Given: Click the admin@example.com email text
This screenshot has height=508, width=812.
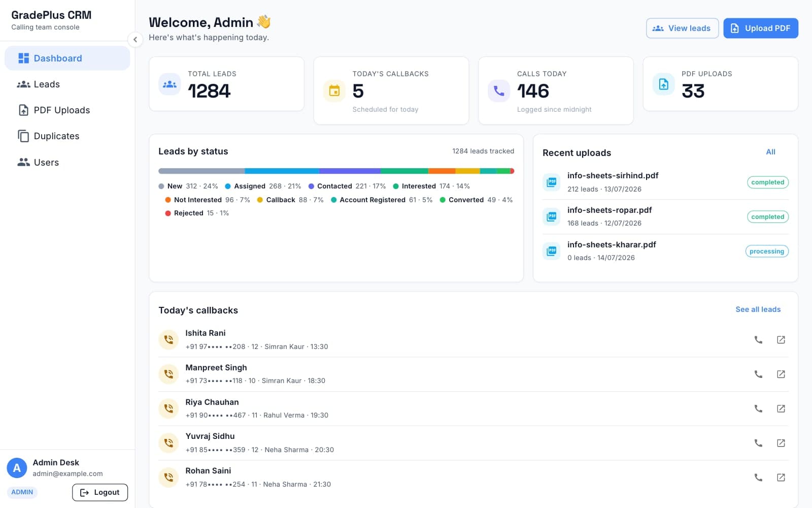Looking at the screenshot, I should pyautogui.click(x=67, y=474).
